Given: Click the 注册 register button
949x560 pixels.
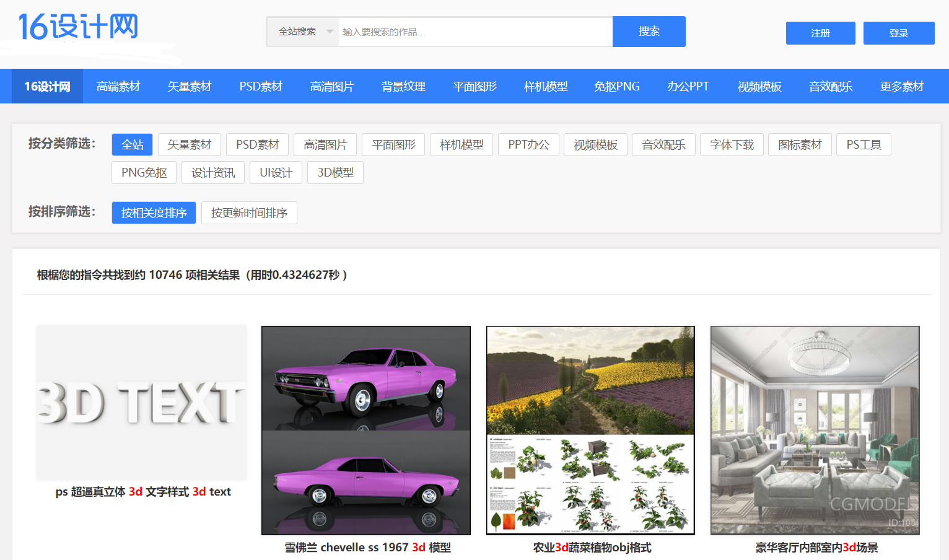Looking at the screenshot, I should 820,33.
